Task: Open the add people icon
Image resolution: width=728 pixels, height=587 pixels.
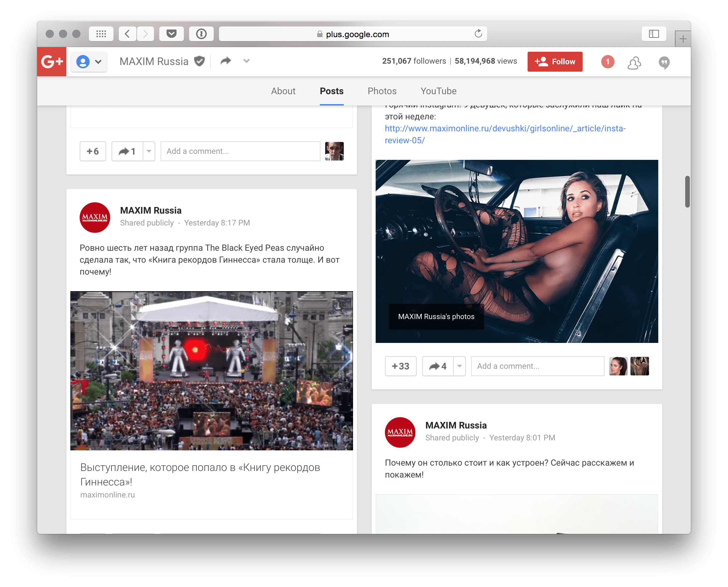Action: point(634,63)
